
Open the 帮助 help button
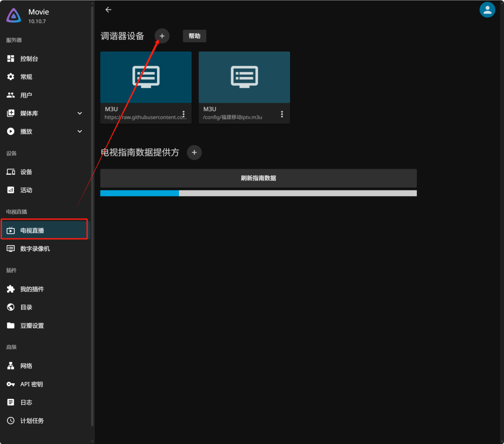click(195, 36)
